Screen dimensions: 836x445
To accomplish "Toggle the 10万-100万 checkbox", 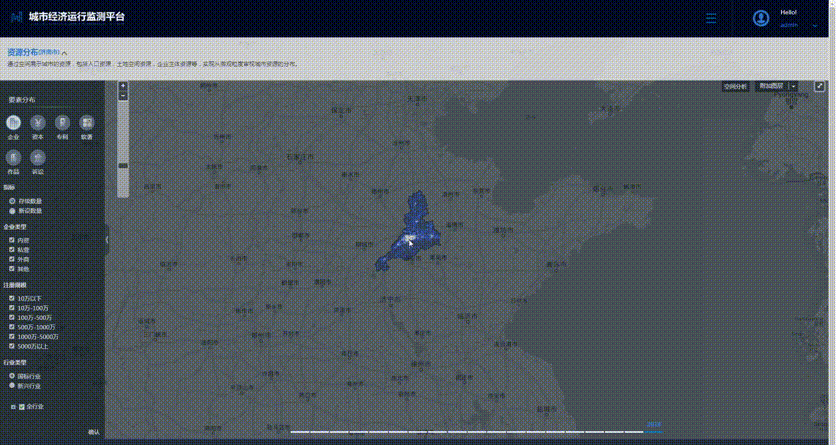I will (x=12, y=308).
